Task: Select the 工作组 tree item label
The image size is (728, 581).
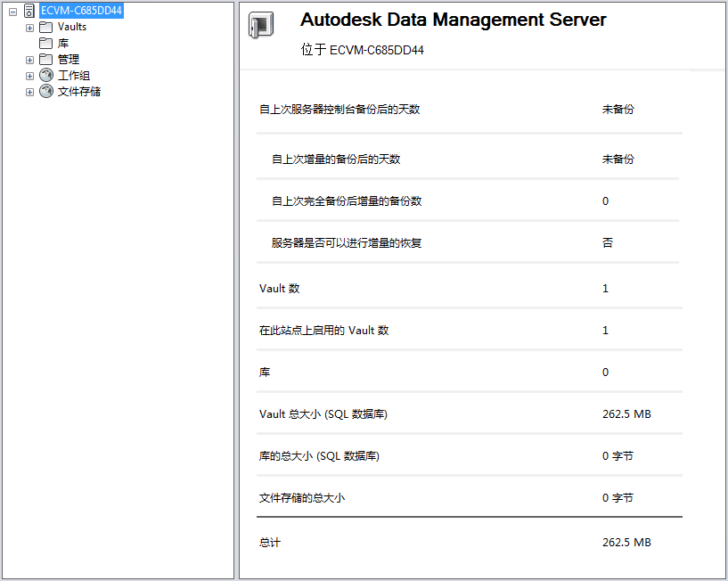Action: (74, 75)
